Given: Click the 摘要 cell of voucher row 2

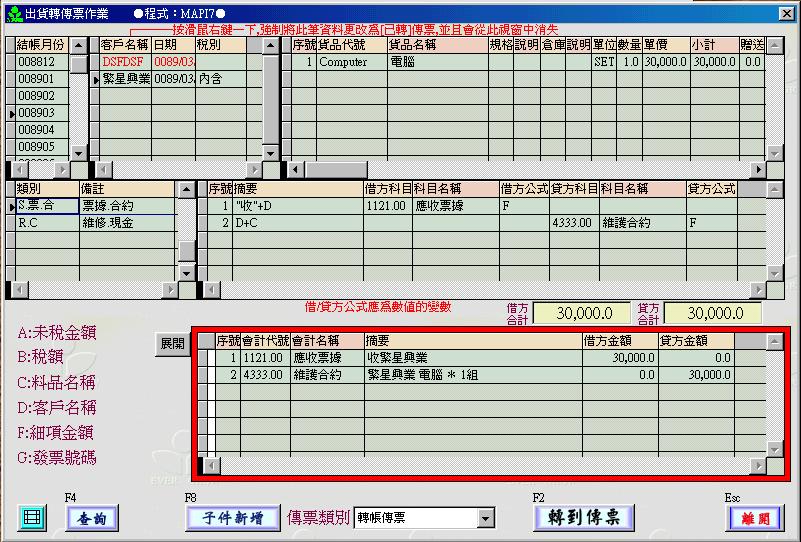Looking at the screenshot, I should point(471,374).
